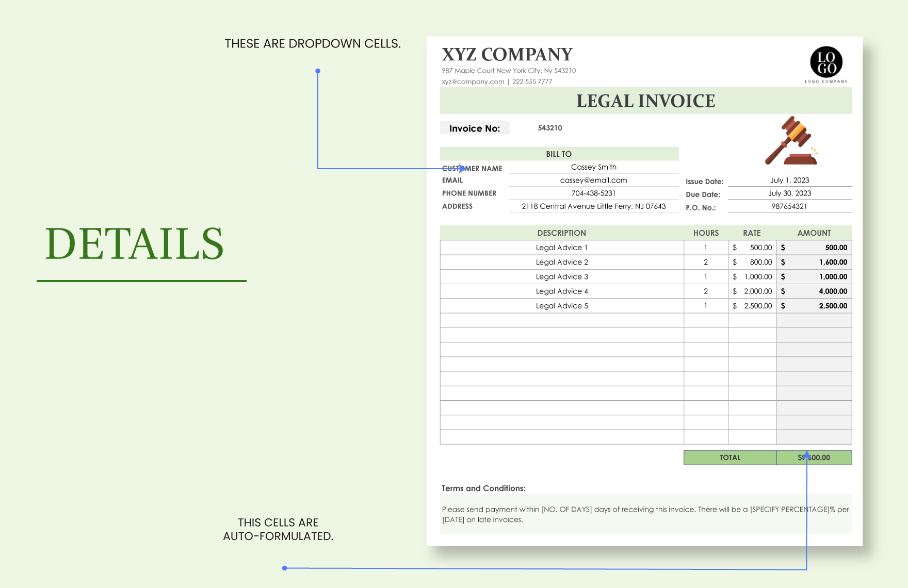Viewport: 908px width, 588px height.
Task: Select the Issue Date July 1, 2023 cell
Action: pos(790,180)
